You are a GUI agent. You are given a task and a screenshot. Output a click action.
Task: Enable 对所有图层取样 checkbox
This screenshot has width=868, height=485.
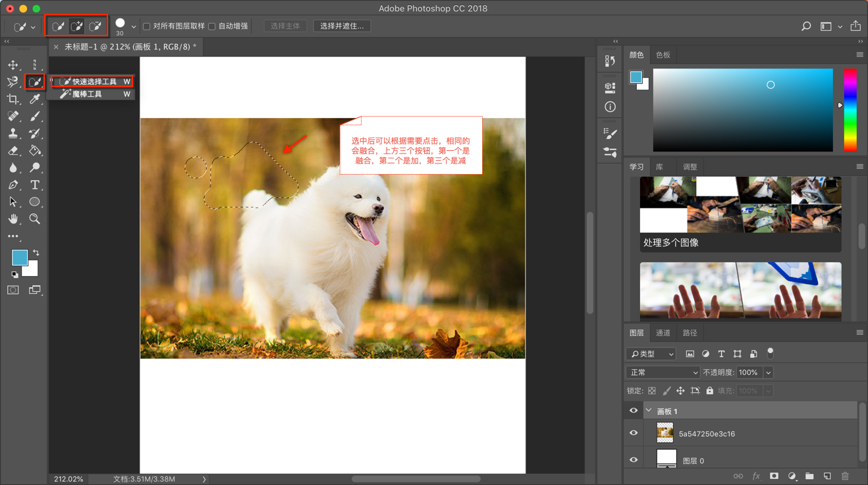point(147,26)
